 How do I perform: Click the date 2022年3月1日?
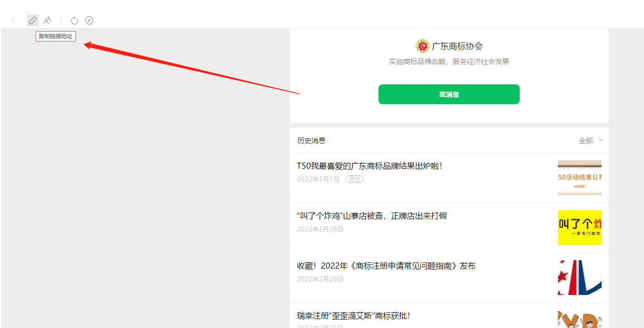coord(318,179)
